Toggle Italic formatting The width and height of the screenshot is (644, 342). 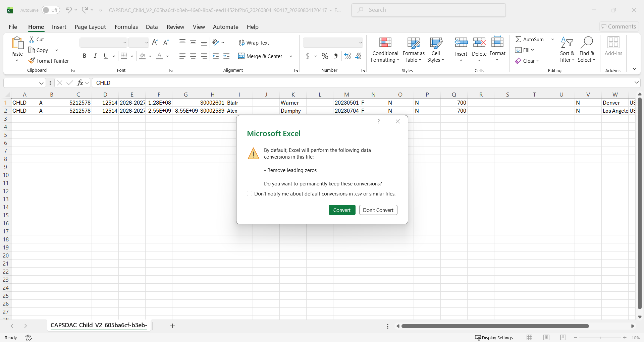pos(95,56)
